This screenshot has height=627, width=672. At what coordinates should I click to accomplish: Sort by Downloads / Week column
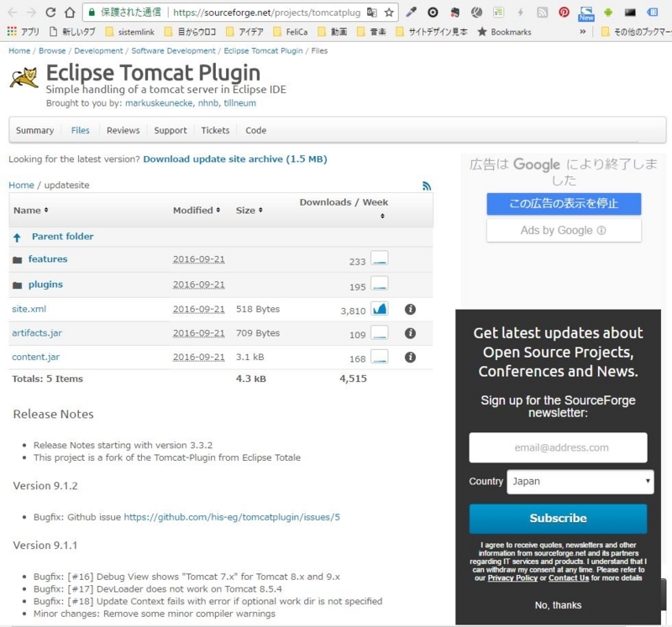pos(344,208)
